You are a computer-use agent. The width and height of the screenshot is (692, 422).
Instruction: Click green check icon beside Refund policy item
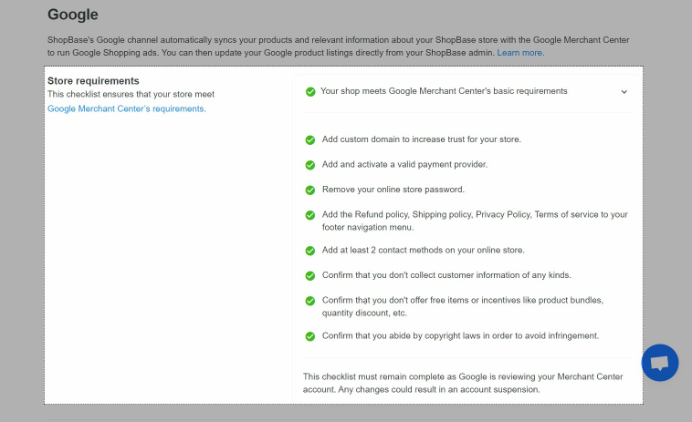pos(310,215)
